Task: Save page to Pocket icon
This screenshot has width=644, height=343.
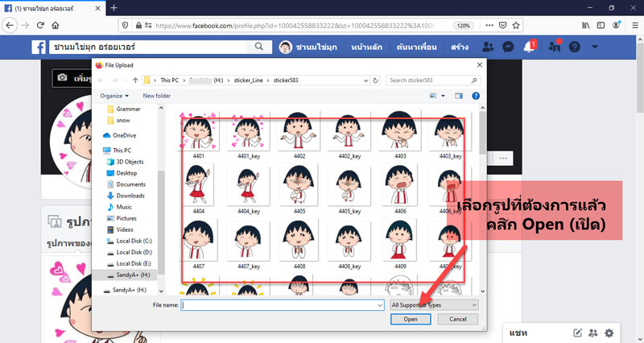Action: tap(502, 26)
